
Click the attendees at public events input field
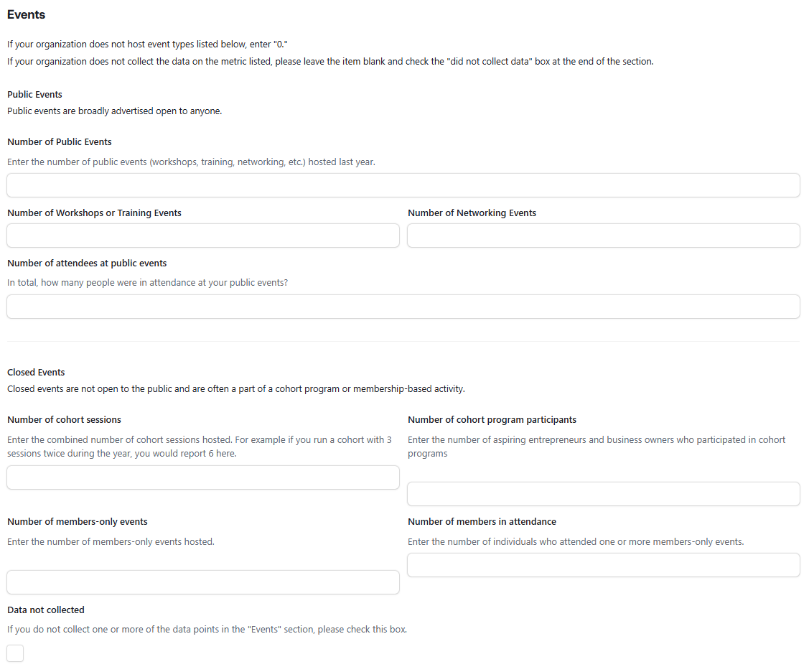(403, 307)
